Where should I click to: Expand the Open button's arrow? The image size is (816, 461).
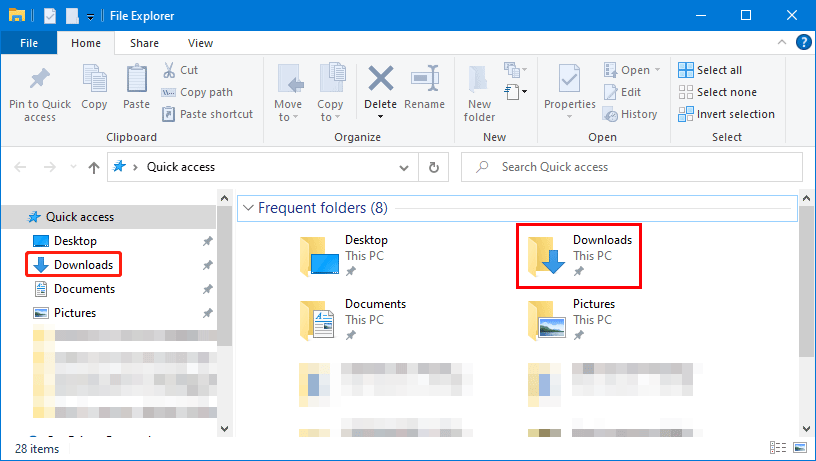(657, 70)
